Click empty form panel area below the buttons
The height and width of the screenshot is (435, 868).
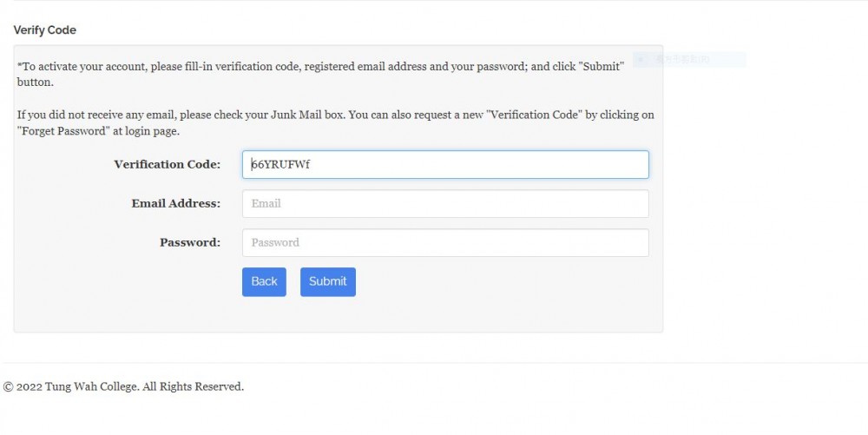pyautogui.click(x=339, y=314)
